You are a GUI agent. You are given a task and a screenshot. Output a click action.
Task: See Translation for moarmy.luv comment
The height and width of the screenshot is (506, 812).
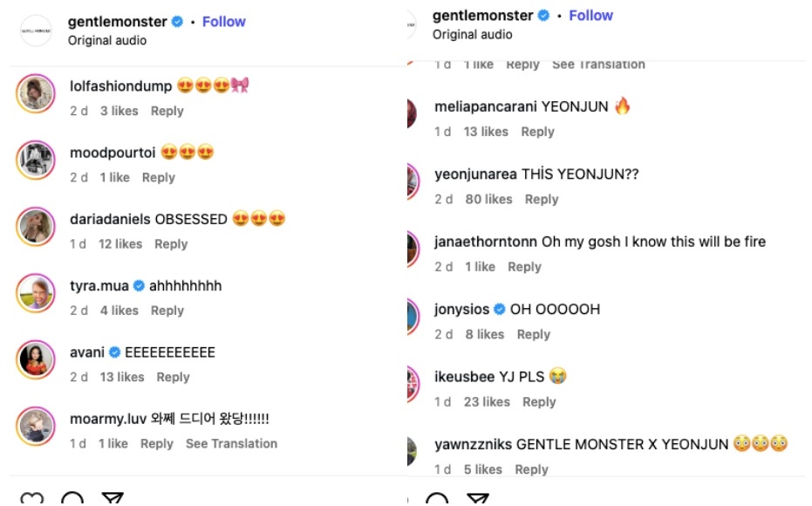231,443
